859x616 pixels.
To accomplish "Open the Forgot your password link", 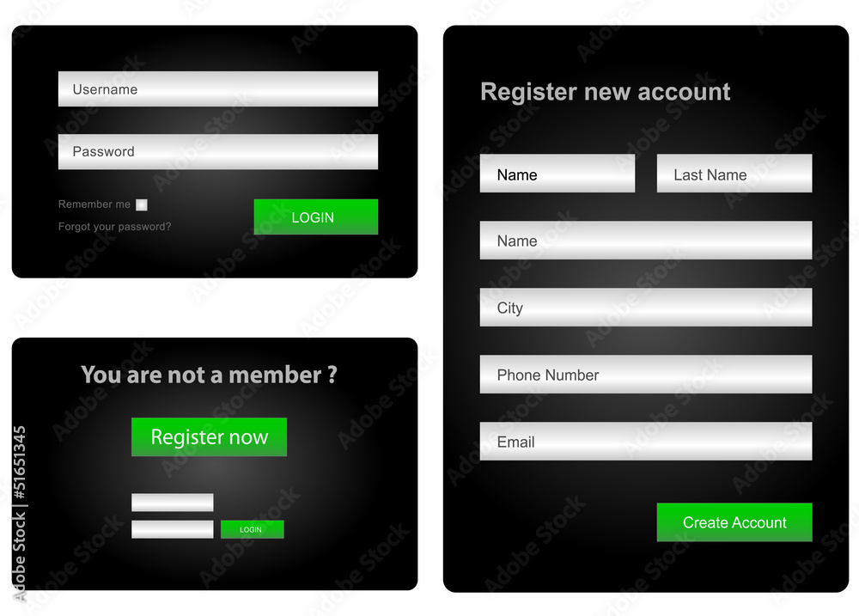I will point(114,226).
